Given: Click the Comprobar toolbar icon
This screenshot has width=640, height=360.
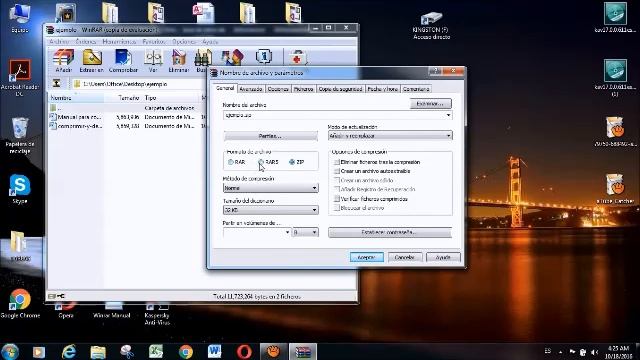Looking at the screenshot, I should pyautogui.click(x=123, y=61).
